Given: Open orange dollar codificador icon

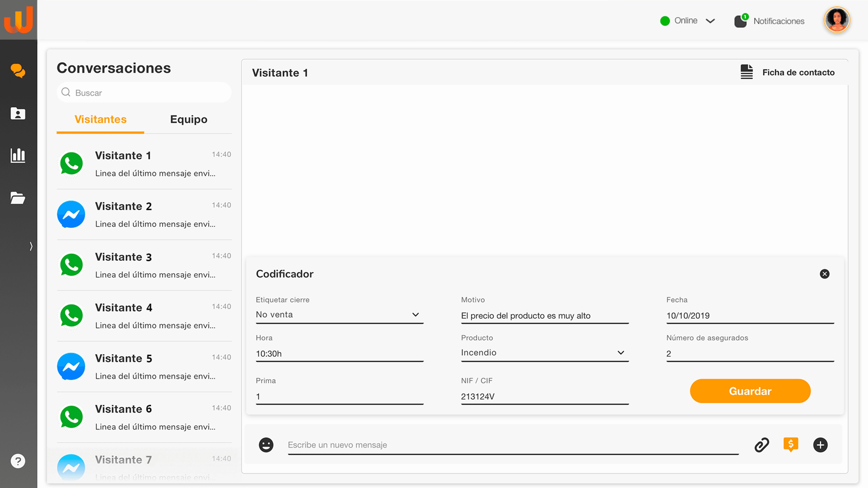Looking at the screenshot, I should 790,445.
